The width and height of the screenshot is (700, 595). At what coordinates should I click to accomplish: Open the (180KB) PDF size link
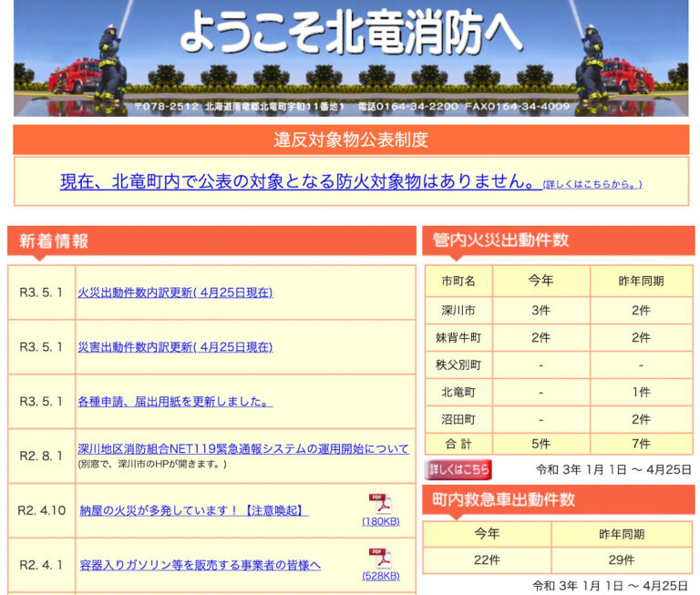coord(380,522)
